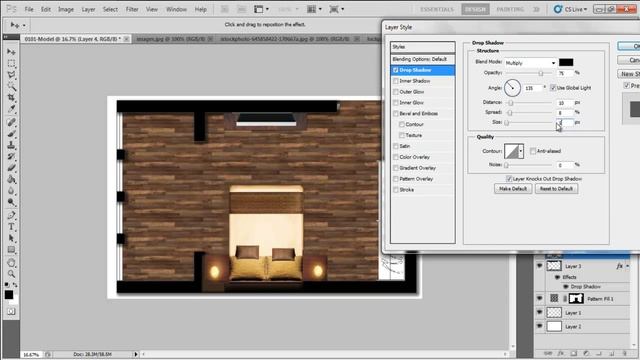640x360 pixels.
Task: Select the Rectangular Marquee tool
Action: pos(11,64)
